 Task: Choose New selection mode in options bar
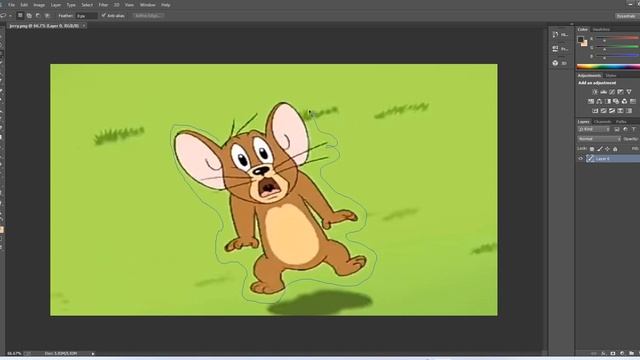coord(20,16)
